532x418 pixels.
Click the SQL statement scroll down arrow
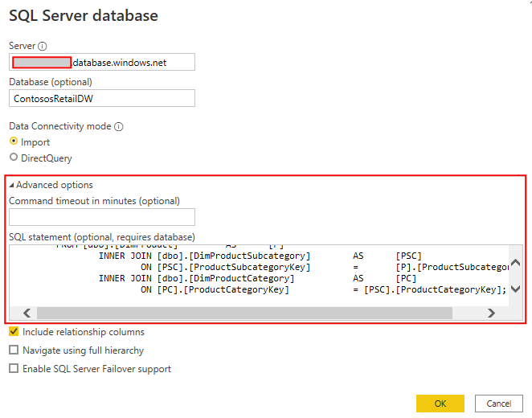pyautogui.click(x=516, y=289)
